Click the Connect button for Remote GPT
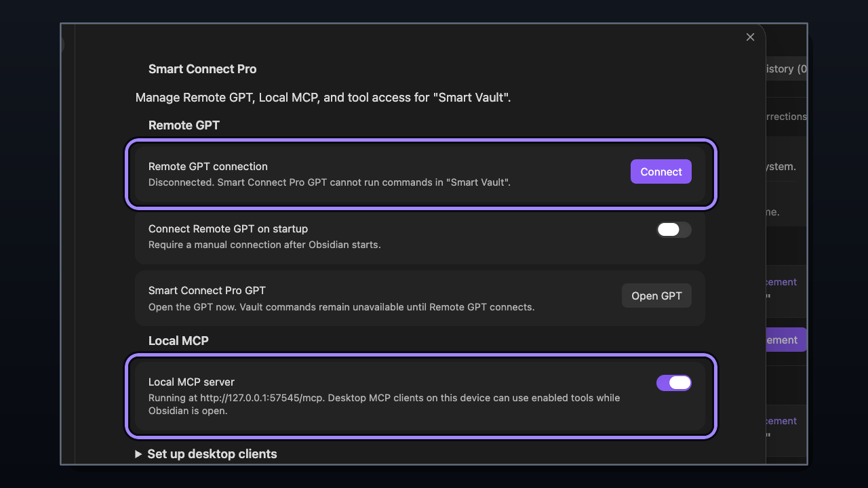This screenshot has height=488, width=868. (x=661, y=171)
